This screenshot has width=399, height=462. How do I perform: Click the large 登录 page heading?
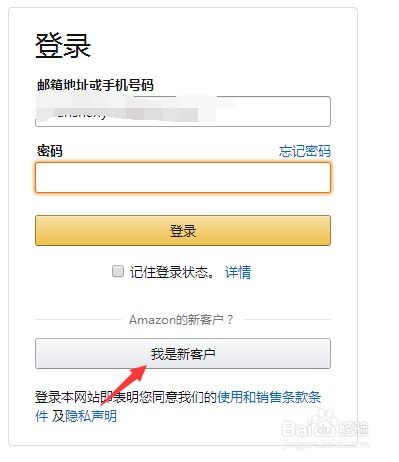(63, 46)
